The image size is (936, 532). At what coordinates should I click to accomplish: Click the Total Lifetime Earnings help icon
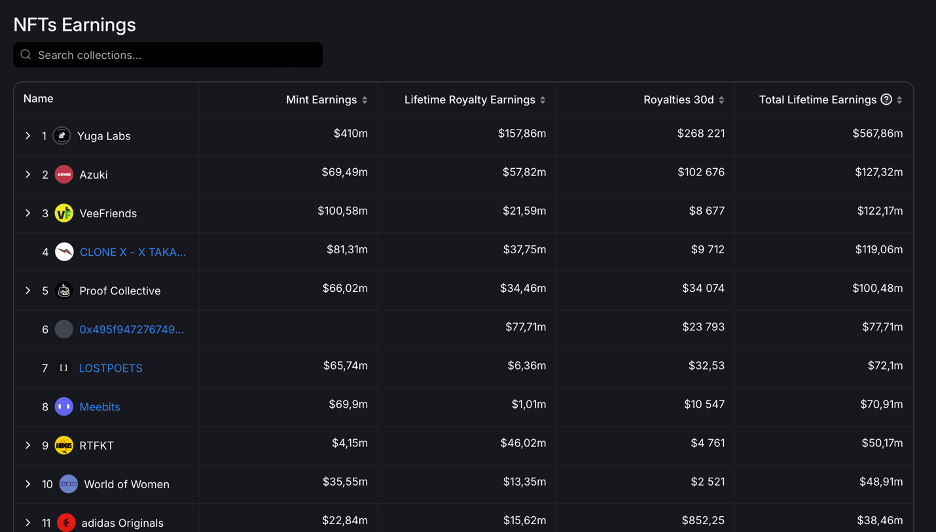(886, 100)
